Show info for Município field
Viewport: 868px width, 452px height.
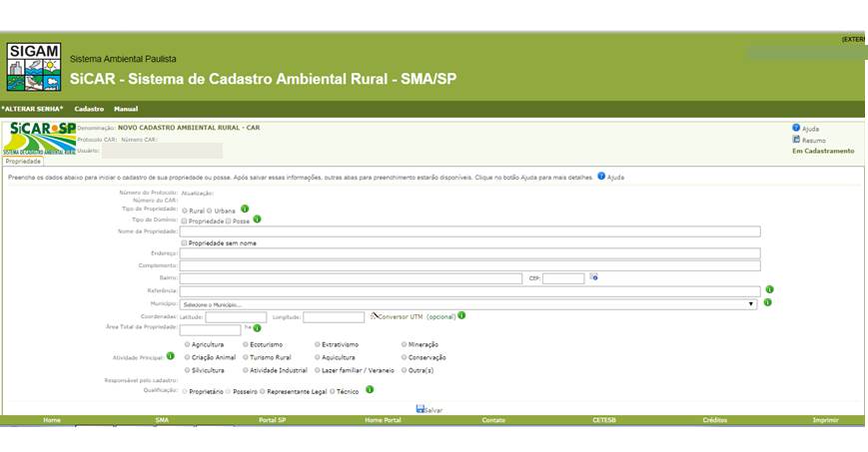coord(767,302)
